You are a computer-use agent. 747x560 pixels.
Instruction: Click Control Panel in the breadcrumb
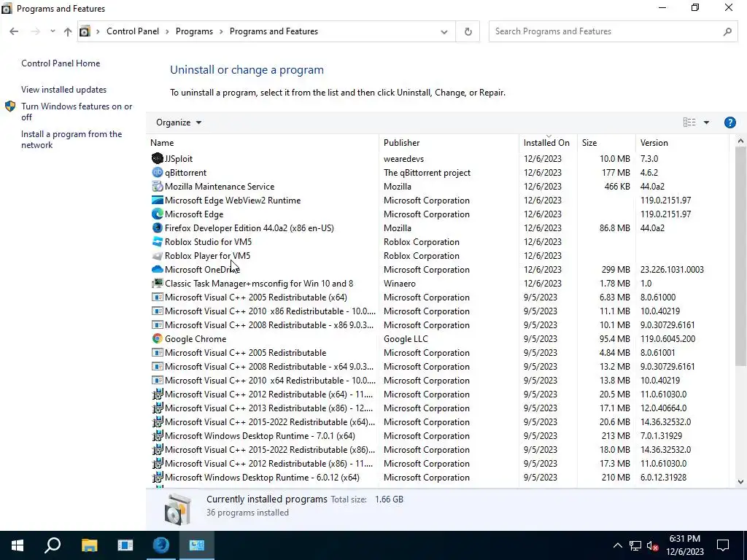click(x=133, y=31)
